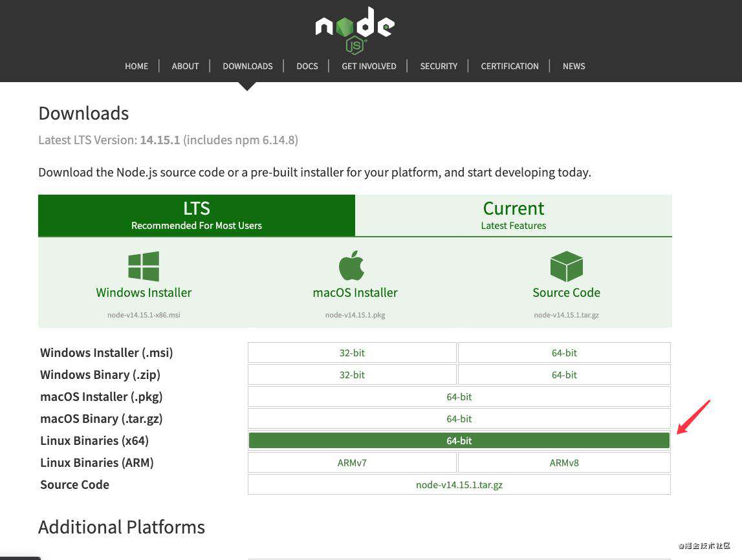Click node-v14.15.1.tar.gz under Source Code icon

coord(567,315)
